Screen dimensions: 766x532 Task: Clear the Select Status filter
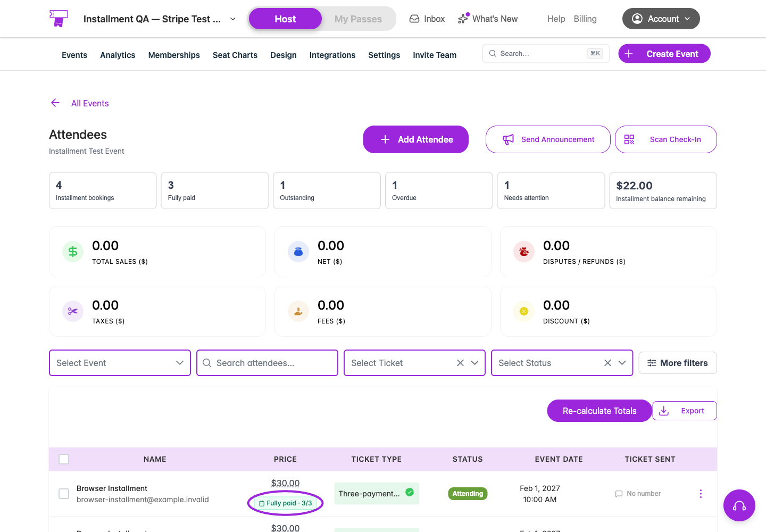point(608,363)
